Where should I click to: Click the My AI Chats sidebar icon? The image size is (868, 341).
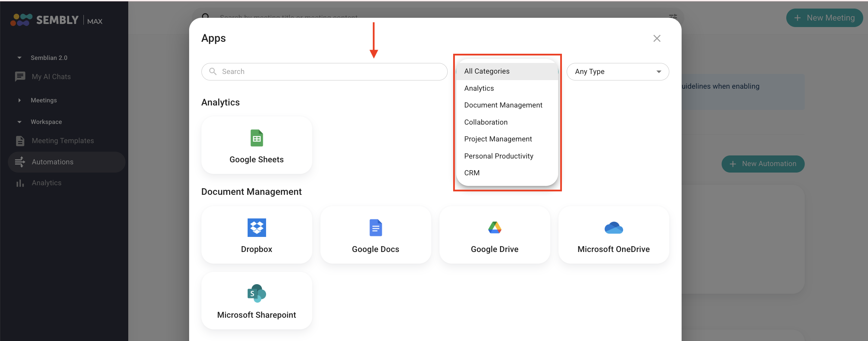click(20, 77)
